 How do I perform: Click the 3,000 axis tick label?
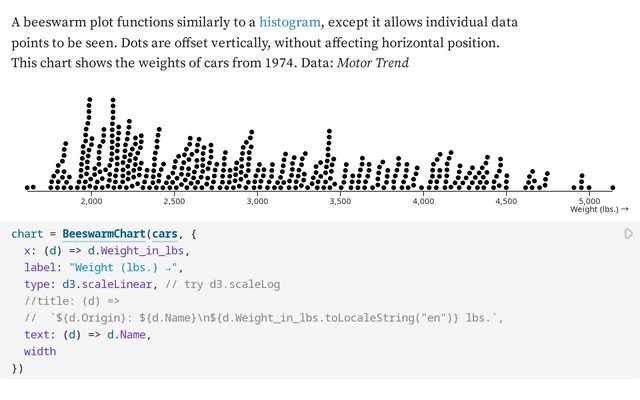click(257, 201)
